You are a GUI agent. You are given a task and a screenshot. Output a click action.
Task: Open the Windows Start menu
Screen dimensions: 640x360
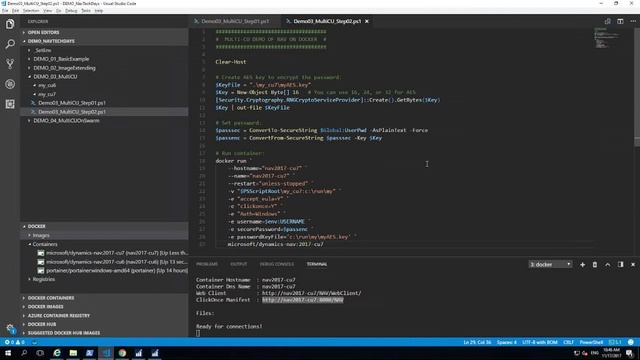click(x=8, y=353)
